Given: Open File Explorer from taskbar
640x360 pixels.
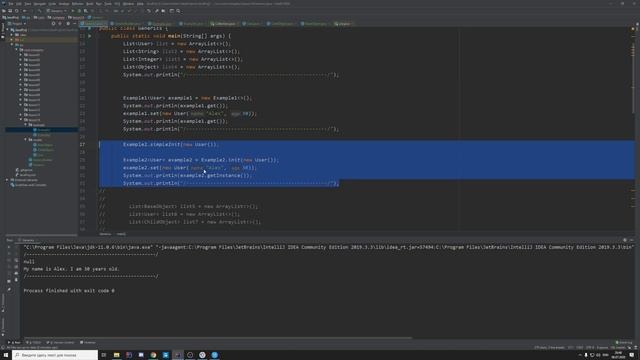Looking at the screenshot, I should click(x=116, y=355).
